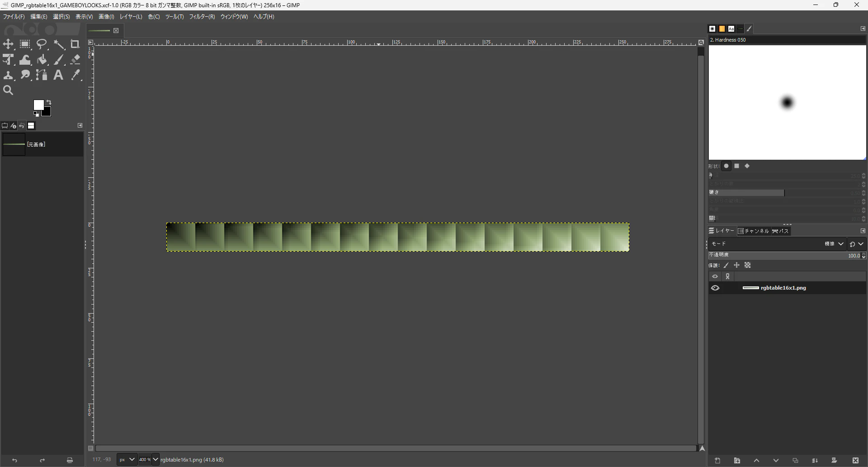Select the Paintbrush tool
Screen dimensions: 868x467
59,60
